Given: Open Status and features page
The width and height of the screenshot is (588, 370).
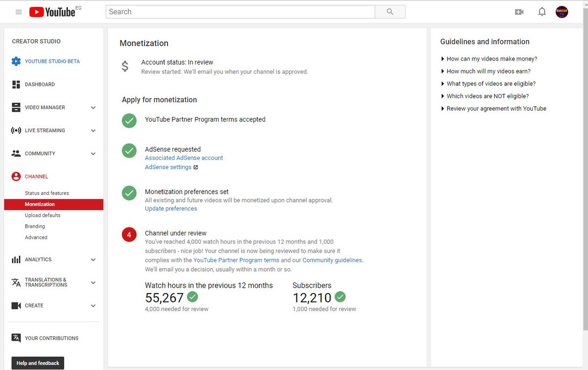Looking at the screenshot, I should click(x=47, y=193).
